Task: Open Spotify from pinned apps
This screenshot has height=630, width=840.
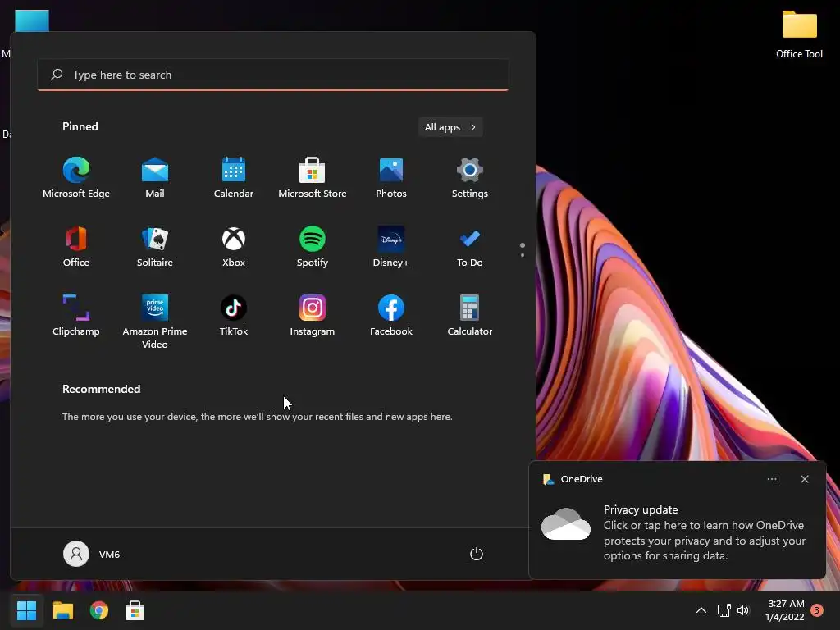Action: coord(313,247)
